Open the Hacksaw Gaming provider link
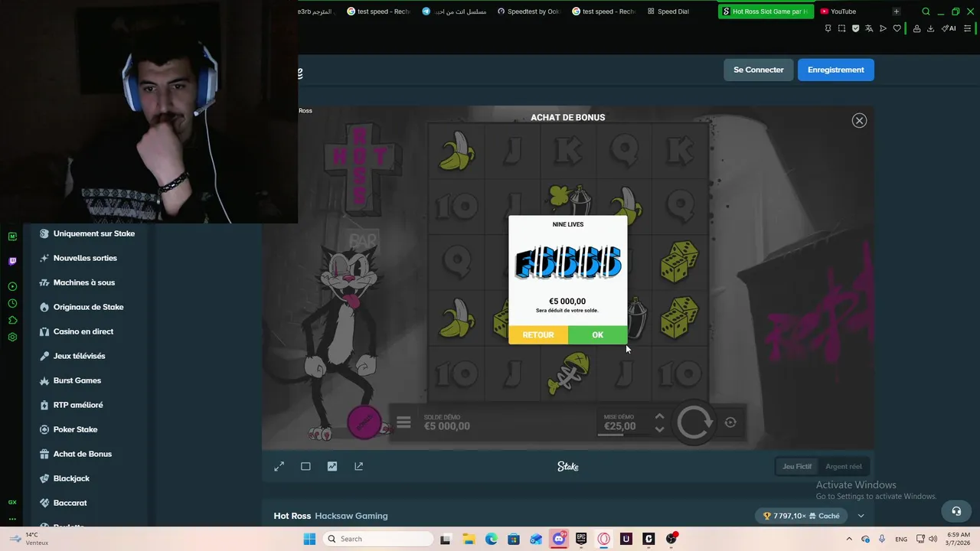980x551 pixels. coord(351,516)
